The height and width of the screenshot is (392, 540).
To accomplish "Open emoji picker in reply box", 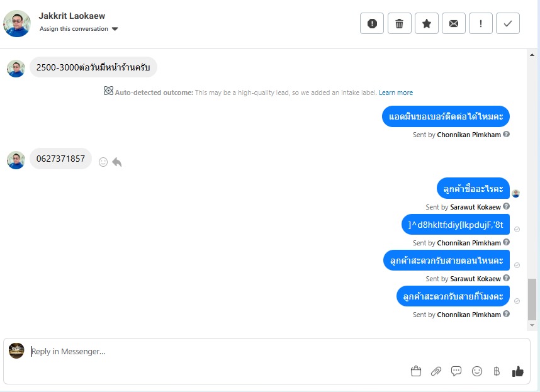I will (477, 371).
